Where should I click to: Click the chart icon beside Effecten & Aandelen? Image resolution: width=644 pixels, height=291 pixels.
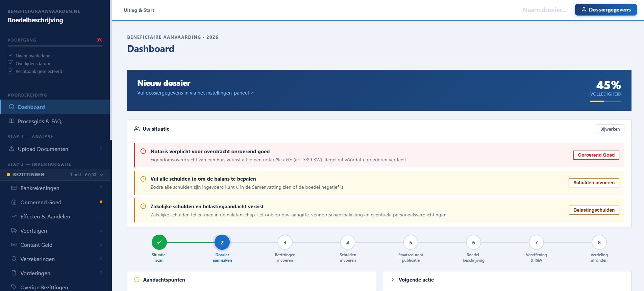point(14,216)
